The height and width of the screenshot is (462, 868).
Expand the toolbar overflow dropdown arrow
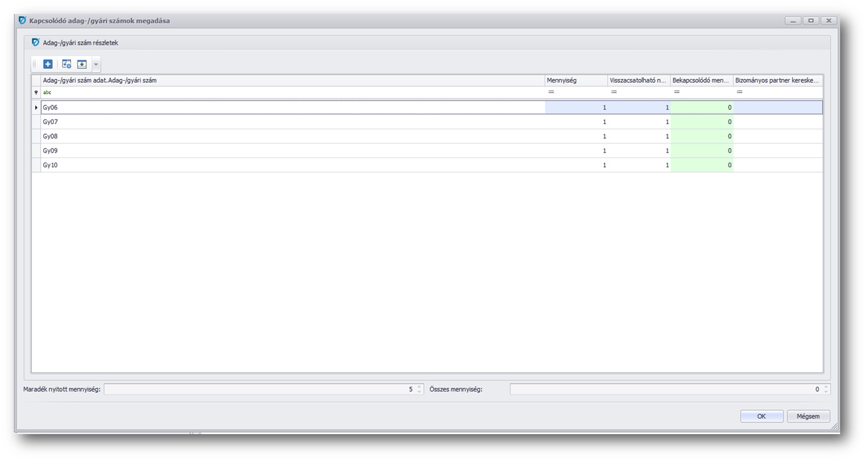(96, 65)
